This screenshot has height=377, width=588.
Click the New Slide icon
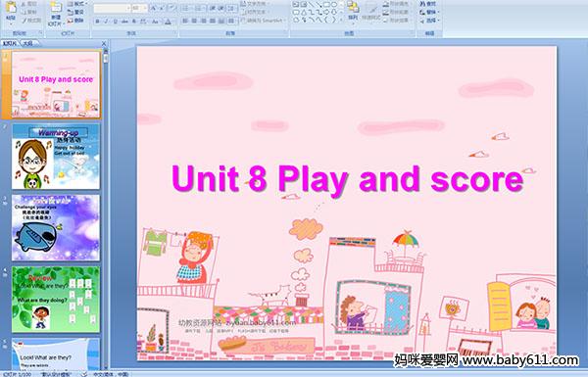pyautogui.click(x=56, y=8)
